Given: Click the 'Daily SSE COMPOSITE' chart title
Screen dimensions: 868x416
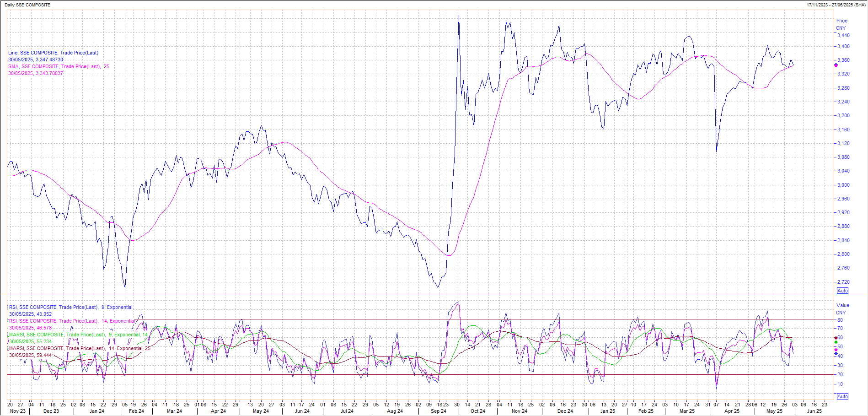Looking at the screenshot, I should 27,5.
